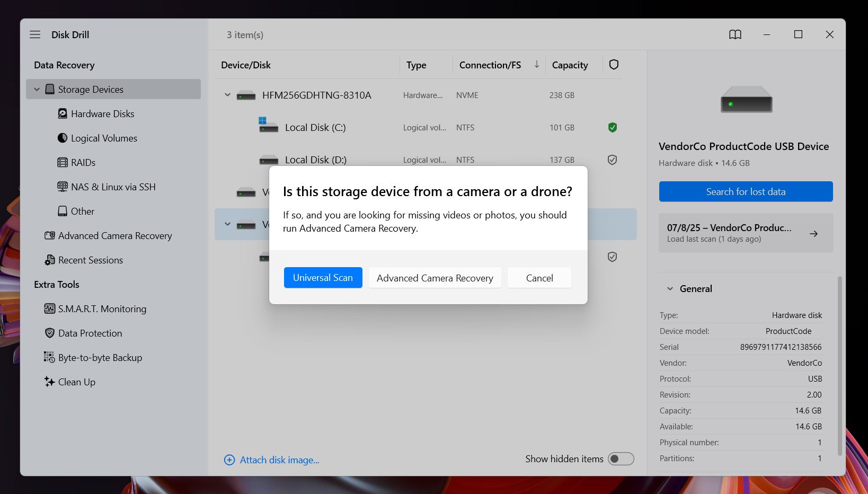Click the Local Disk (D:) drive icon
The image size is (868, 494).
click(269, 159)
